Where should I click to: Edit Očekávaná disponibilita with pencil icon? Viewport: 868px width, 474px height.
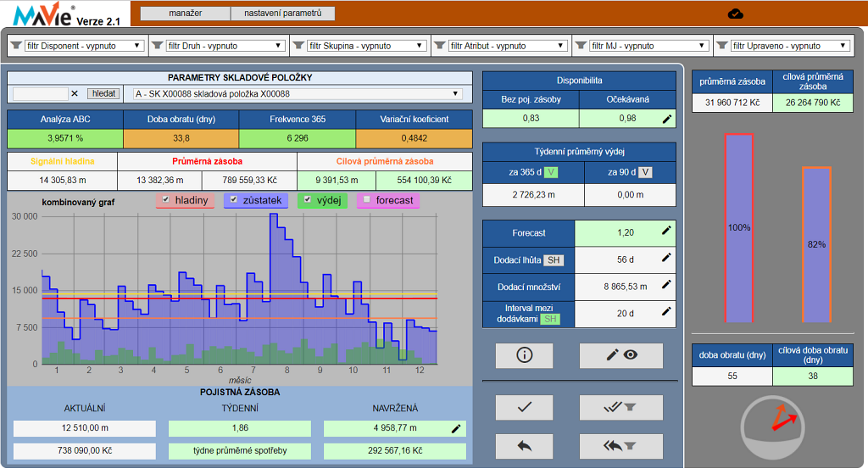(667, 119)
